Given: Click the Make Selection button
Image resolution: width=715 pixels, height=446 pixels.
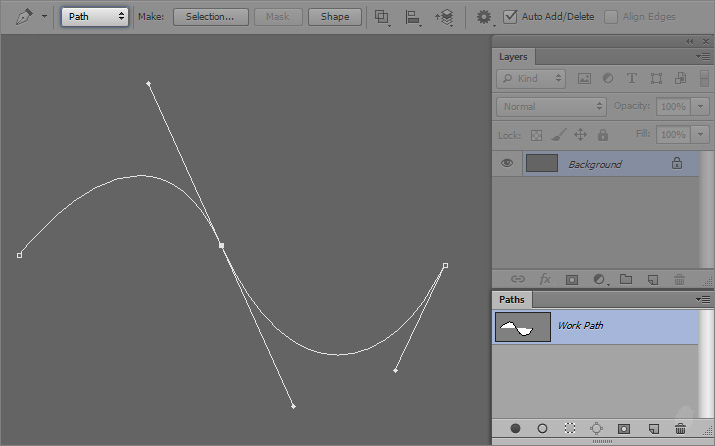Looking at the screenshot, I should 210,17.
